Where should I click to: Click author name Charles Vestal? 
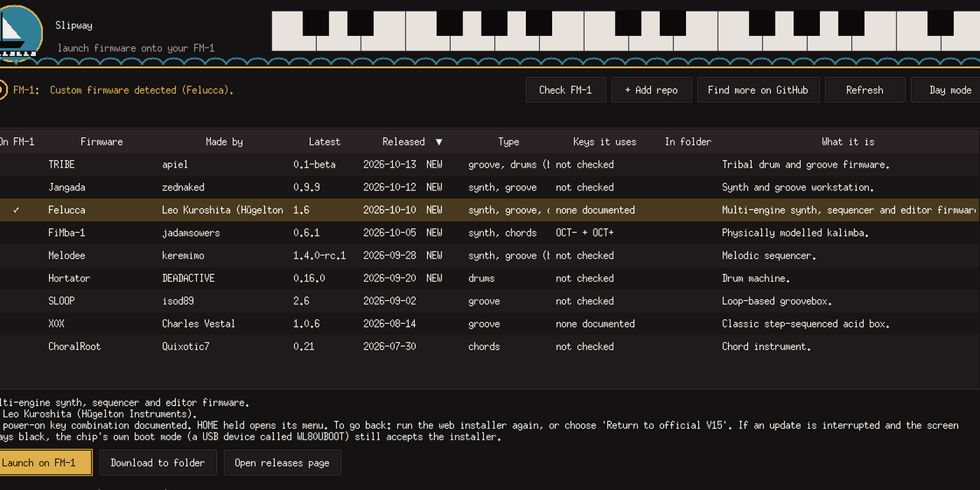coord(198,324)
